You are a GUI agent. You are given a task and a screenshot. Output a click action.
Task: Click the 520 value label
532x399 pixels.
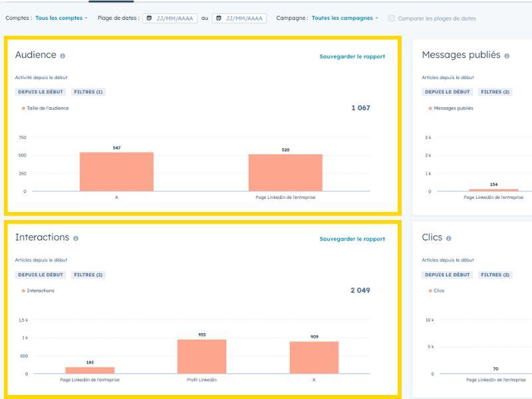286,150
